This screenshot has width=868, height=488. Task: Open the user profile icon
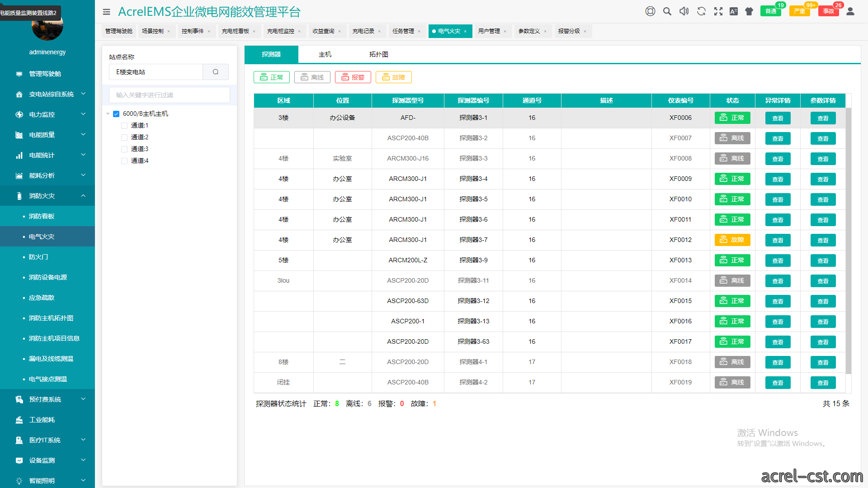click(x=850, y=11)
